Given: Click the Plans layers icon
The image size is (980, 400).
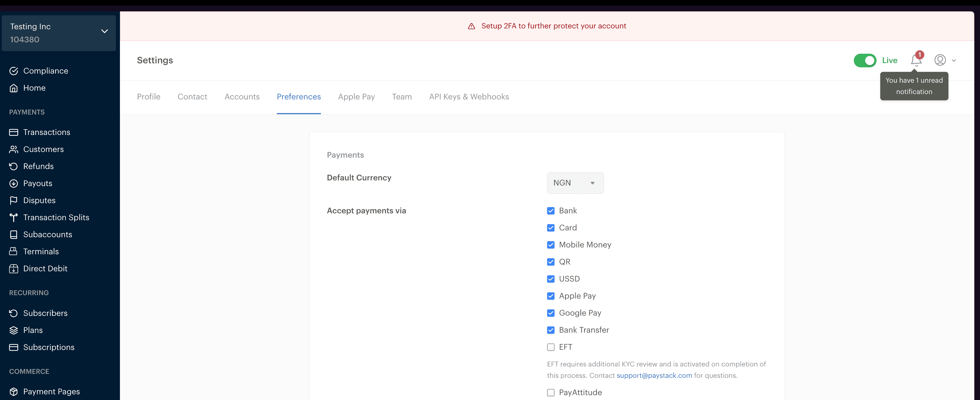Looking at the screenshot, I should click(14, 330).
